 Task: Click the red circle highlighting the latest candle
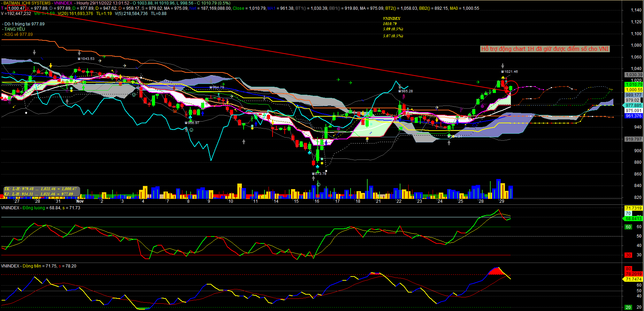click(511, 88)
